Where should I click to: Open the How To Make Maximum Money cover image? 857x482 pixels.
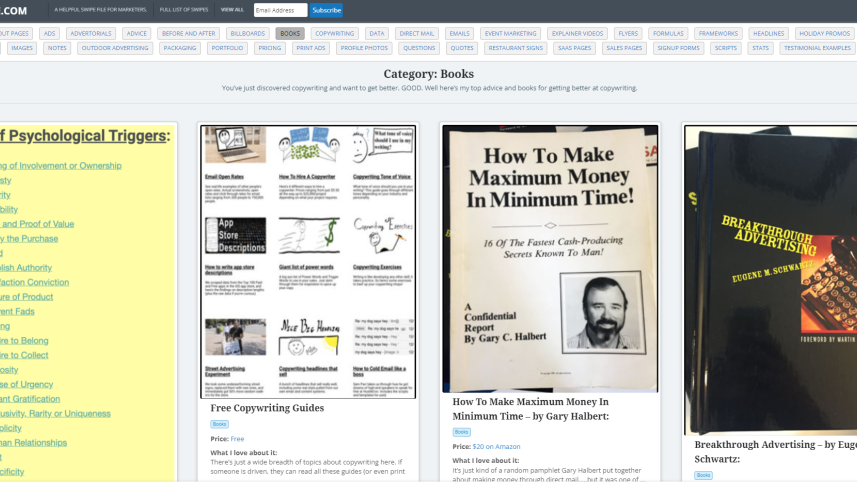pyautogui.click(x=550, y=258)
